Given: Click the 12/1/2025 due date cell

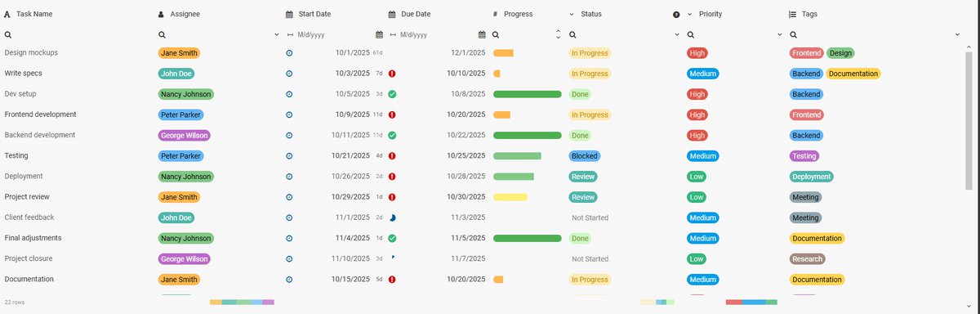Looking at the screenshot, I should (468, 52).
